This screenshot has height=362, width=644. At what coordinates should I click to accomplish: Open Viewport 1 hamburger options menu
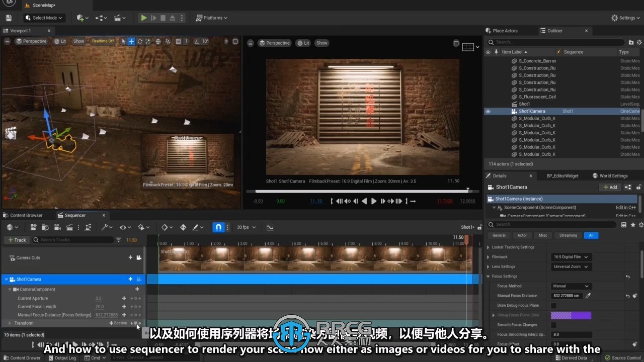coord(7,41)
